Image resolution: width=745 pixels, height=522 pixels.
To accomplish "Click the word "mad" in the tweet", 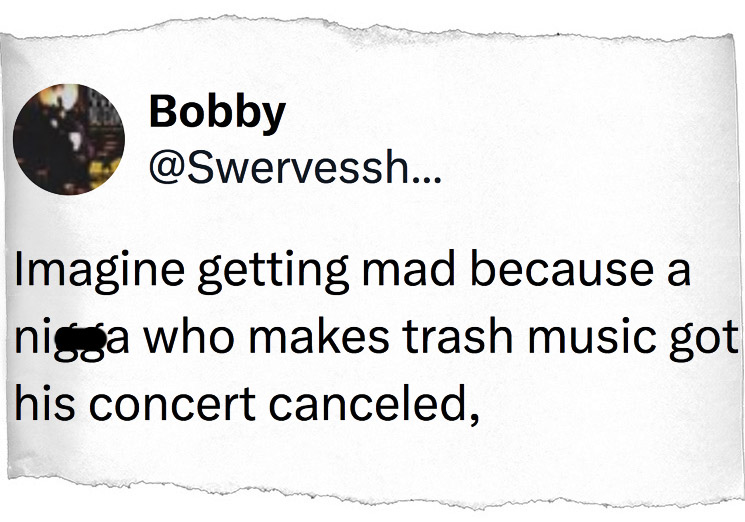I will 375,272.
